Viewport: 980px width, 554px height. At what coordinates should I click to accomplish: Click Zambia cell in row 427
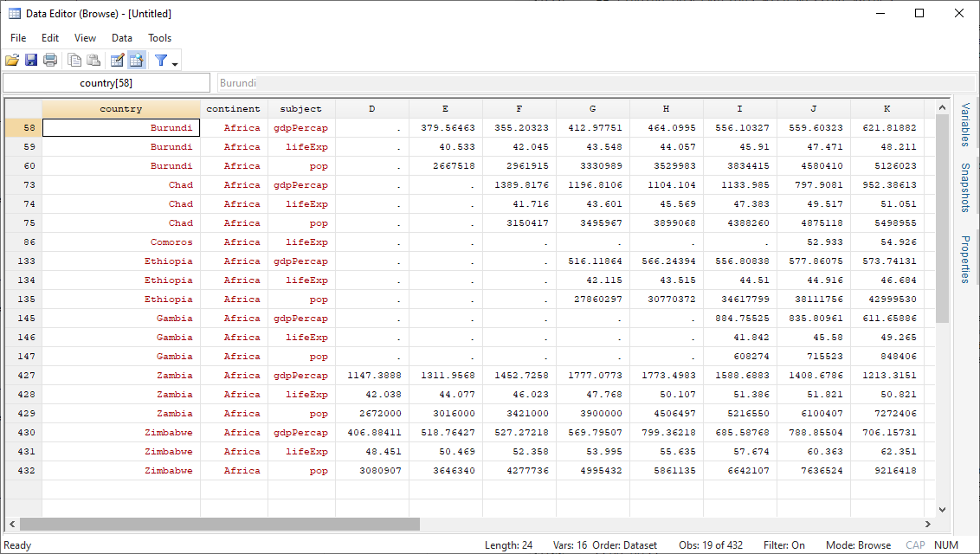121,376
